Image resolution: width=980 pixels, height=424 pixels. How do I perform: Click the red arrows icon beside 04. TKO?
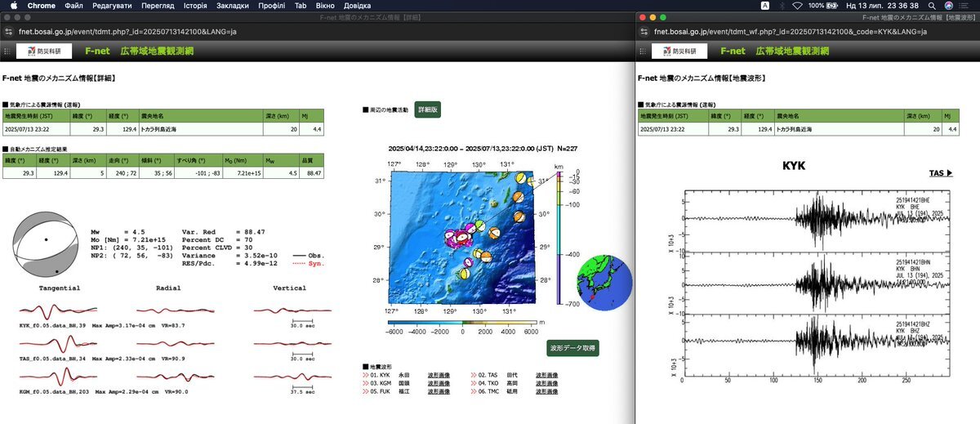click(x=474, y=382)
